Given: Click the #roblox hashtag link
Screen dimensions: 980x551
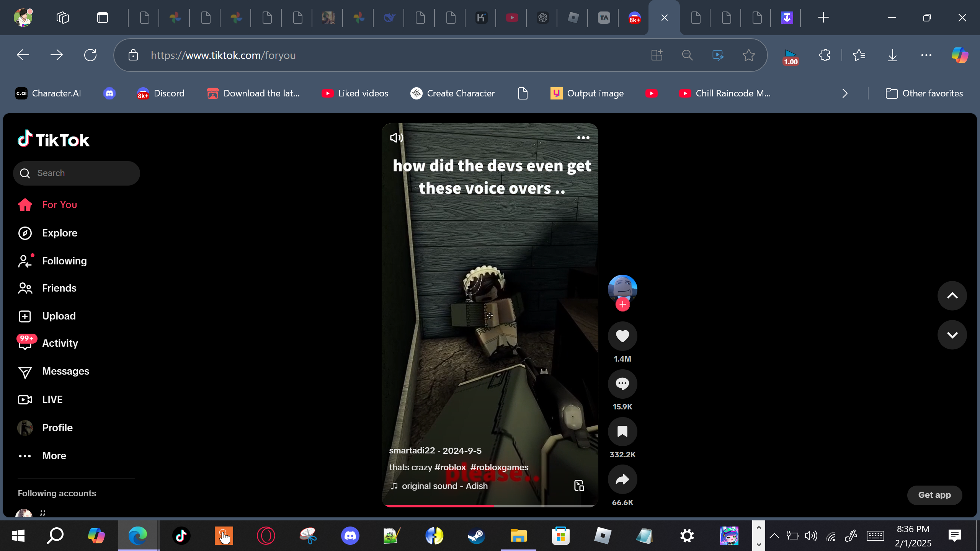Looking at the screenshot, I should (x=450, y=467).
